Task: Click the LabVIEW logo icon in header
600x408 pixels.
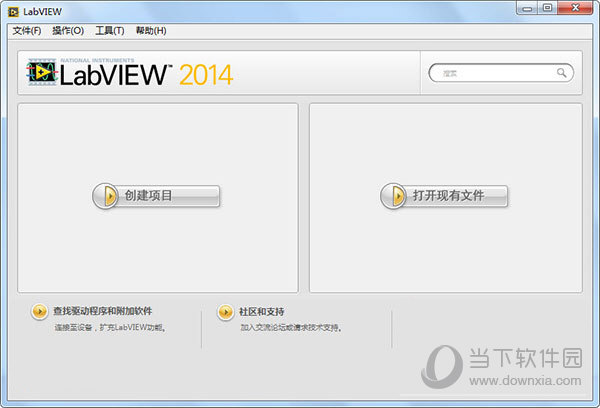Action: click(x=42, y=72)
